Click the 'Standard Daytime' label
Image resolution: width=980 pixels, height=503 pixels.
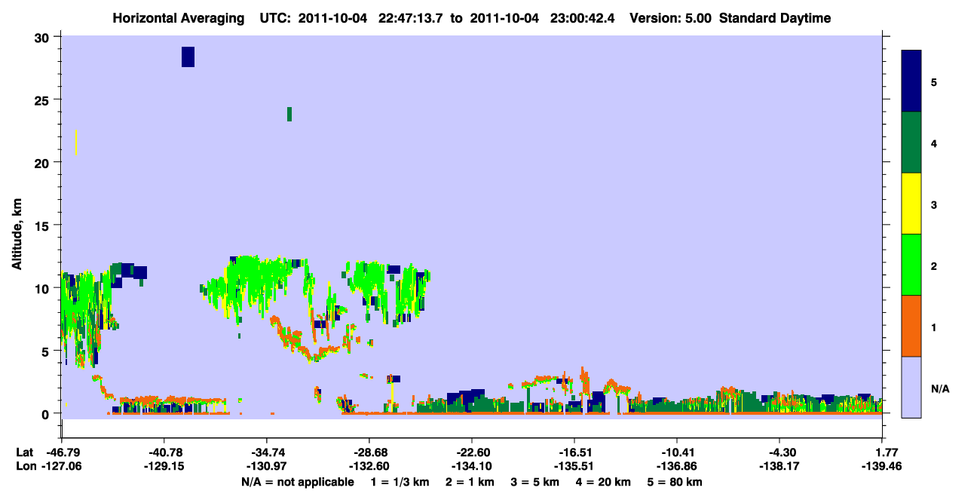(x=775, y=18)
